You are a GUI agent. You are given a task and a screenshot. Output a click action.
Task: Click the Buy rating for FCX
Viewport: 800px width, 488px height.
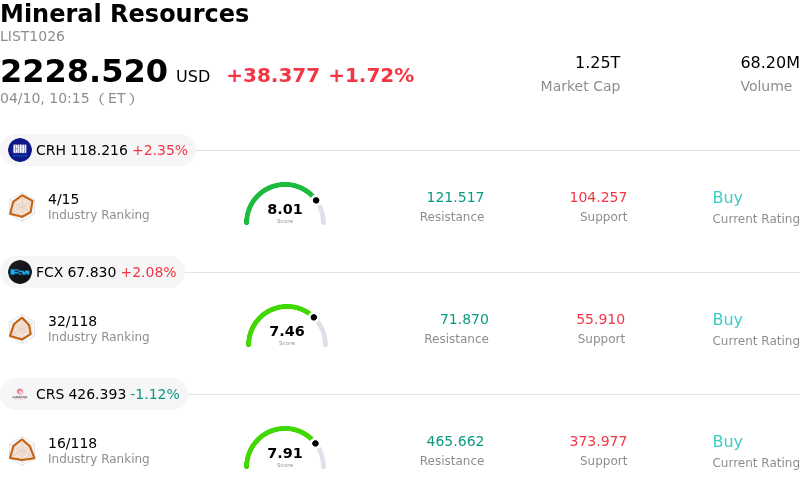(727, 320)
